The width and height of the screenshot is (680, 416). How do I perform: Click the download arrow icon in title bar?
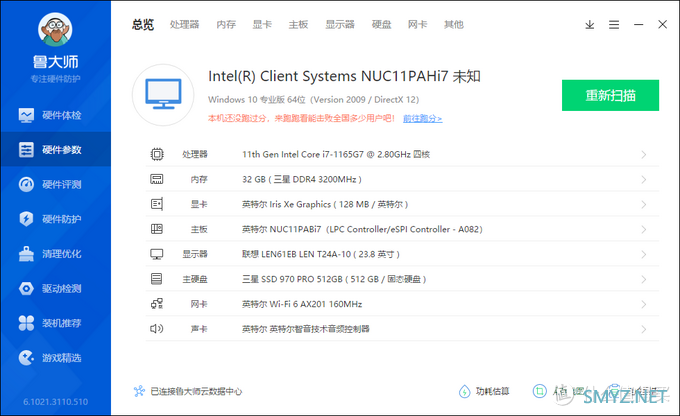(x=589, y=25)
